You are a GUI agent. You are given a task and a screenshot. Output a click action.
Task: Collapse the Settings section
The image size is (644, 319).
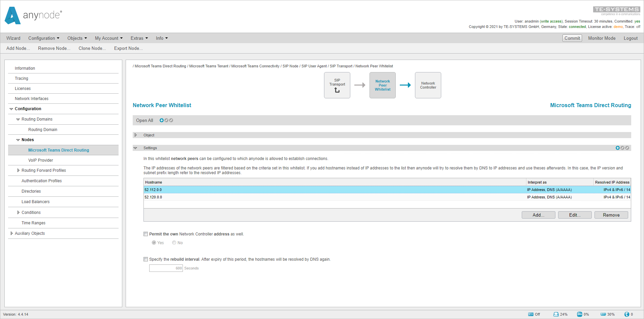pos(135,148)
